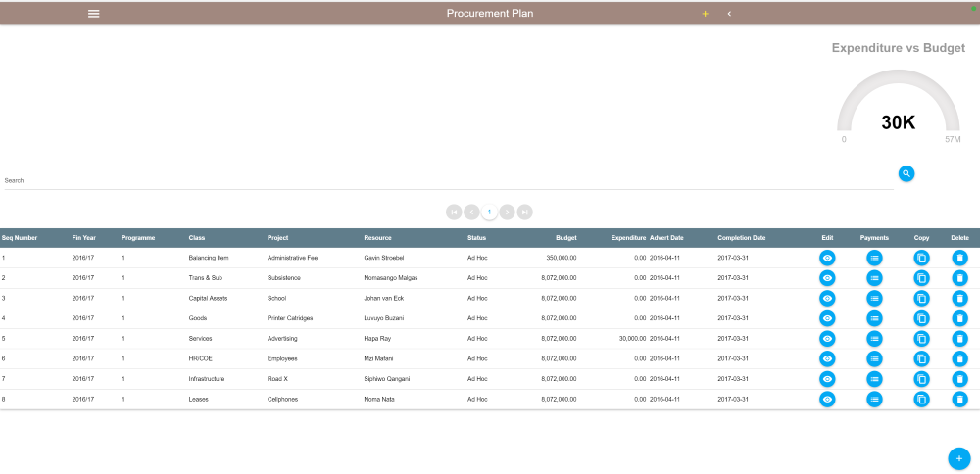Click the Budget column header
This screenshot has width=980, height=474.
coord(566,238)
